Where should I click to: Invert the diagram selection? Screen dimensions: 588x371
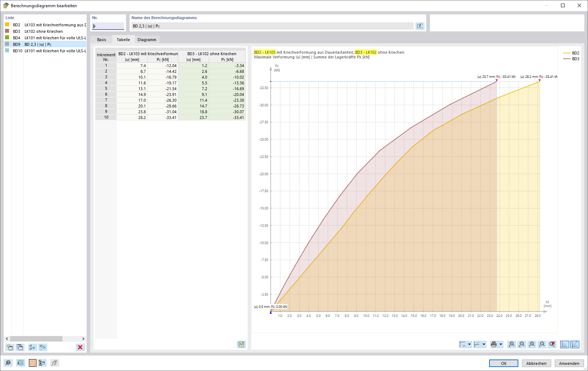point(43,347)
